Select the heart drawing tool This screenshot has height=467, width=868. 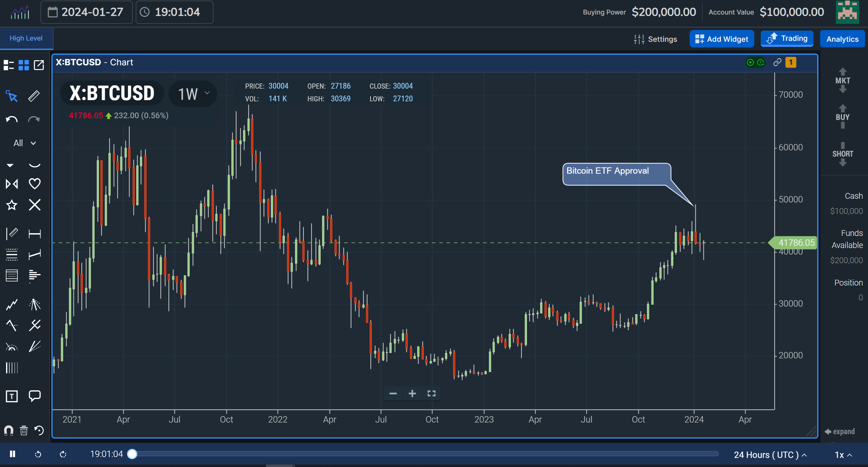click(x=35, y=183)
